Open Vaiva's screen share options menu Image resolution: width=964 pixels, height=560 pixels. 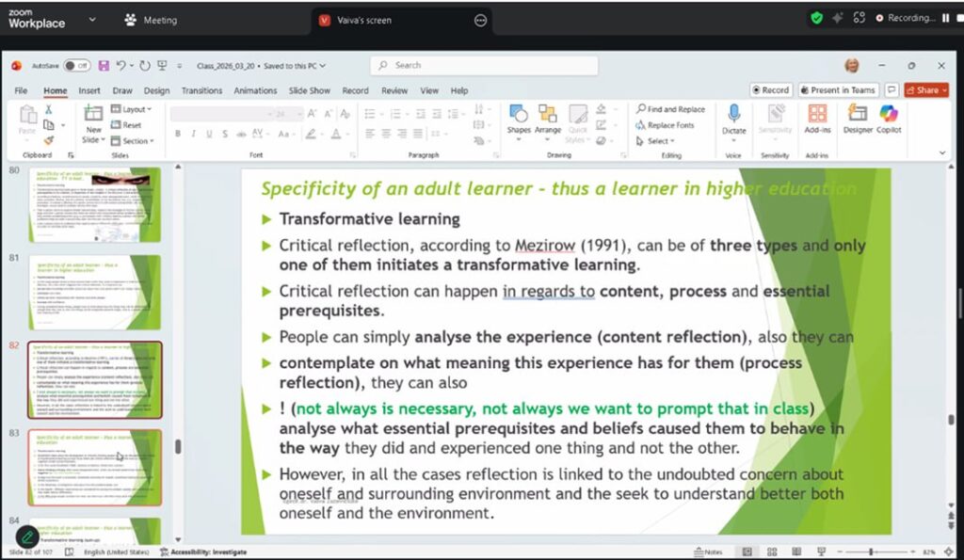pos(481,21)
